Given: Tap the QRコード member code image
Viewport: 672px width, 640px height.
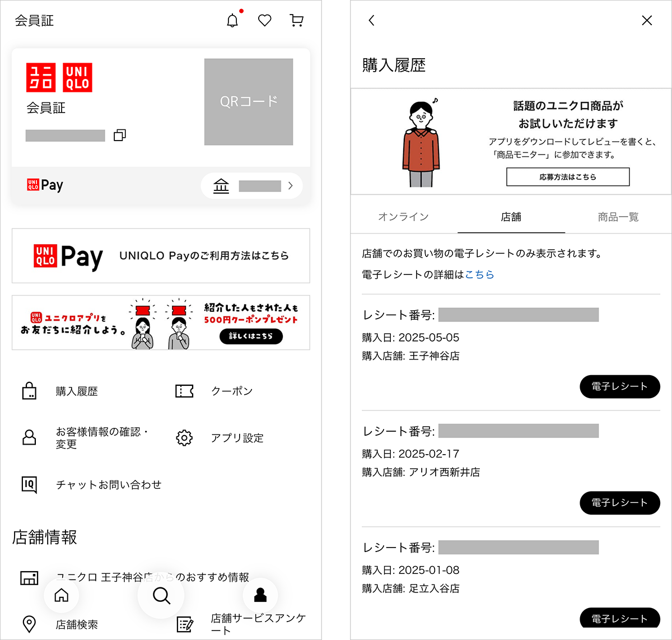Looking at the screenshot, I should click(x=249, y=102).
